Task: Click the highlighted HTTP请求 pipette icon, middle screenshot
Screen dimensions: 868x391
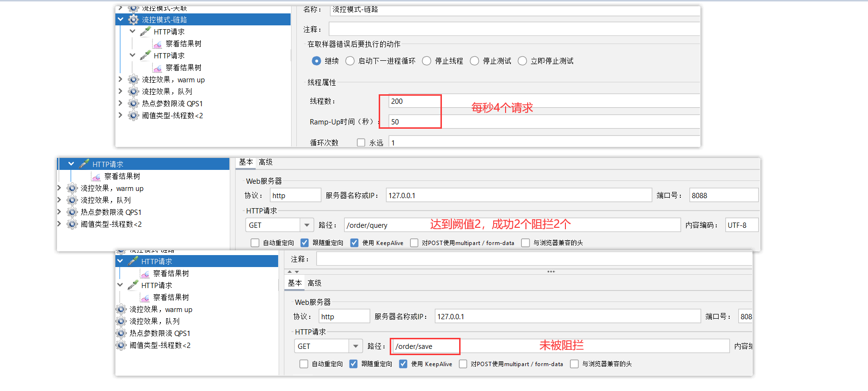Action: click(x=84, y=164)
